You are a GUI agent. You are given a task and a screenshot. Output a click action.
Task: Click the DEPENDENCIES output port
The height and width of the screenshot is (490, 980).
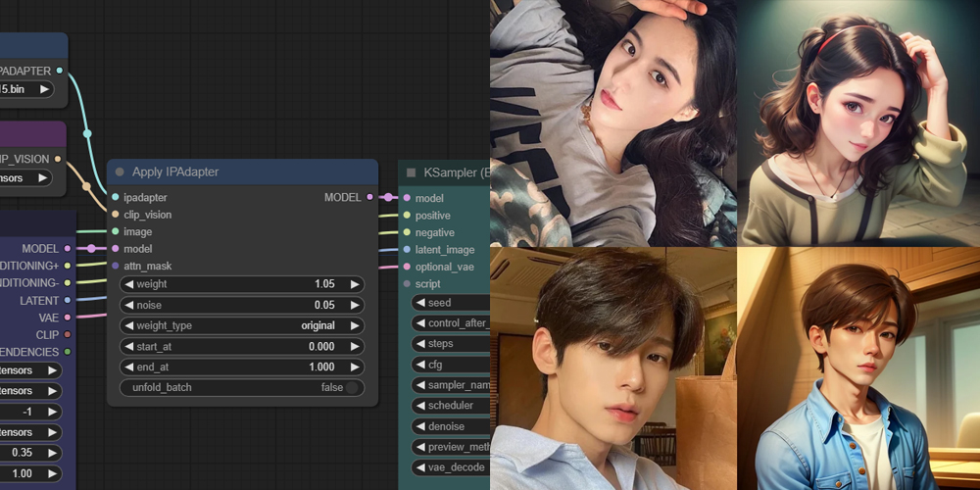coord(68,352)
